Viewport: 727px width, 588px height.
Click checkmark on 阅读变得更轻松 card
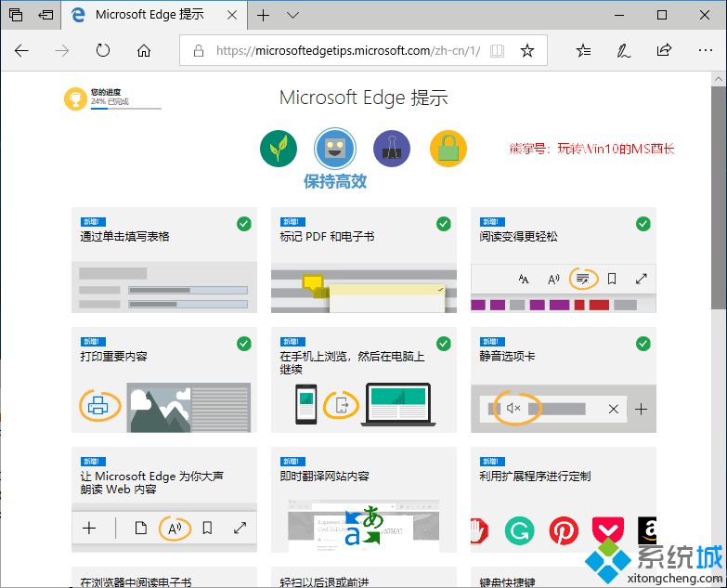click(643, 224)
